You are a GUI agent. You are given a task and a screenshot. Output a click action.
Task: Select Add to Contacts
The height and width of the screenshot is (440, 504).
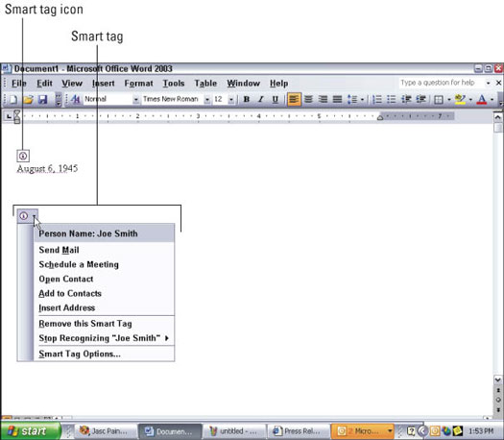pyautogui.click(x=104, y=293)
